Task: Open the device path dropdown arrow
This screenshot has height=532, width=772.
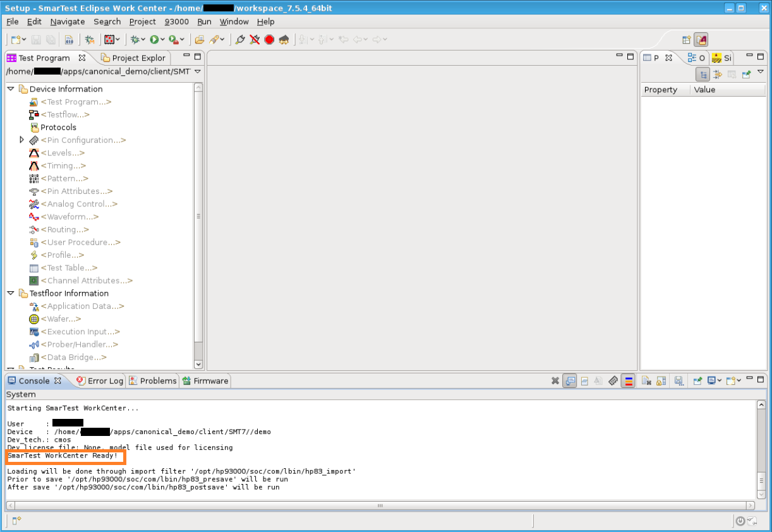Action: click(198, 71)
